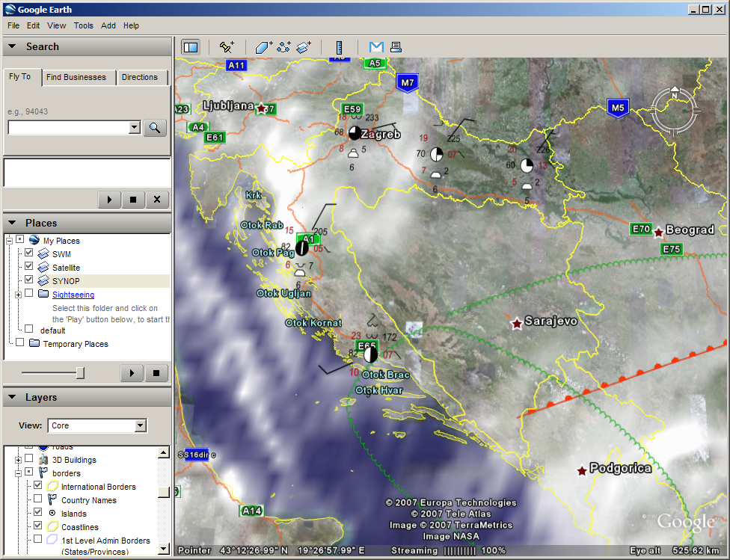
Task: Click the Beograd capital star marker
Action: [x=658, y=233]
